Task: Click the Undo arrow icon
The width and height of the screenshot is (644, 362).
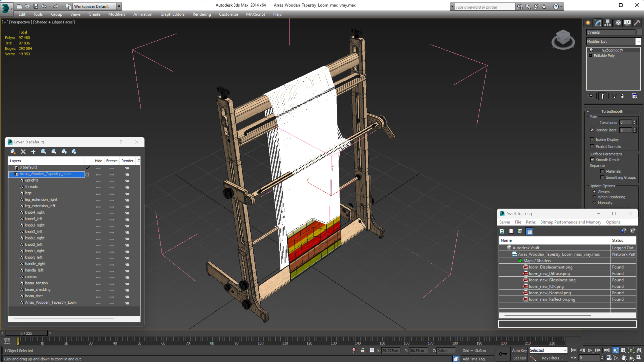Action: click(x=44, y=6)
